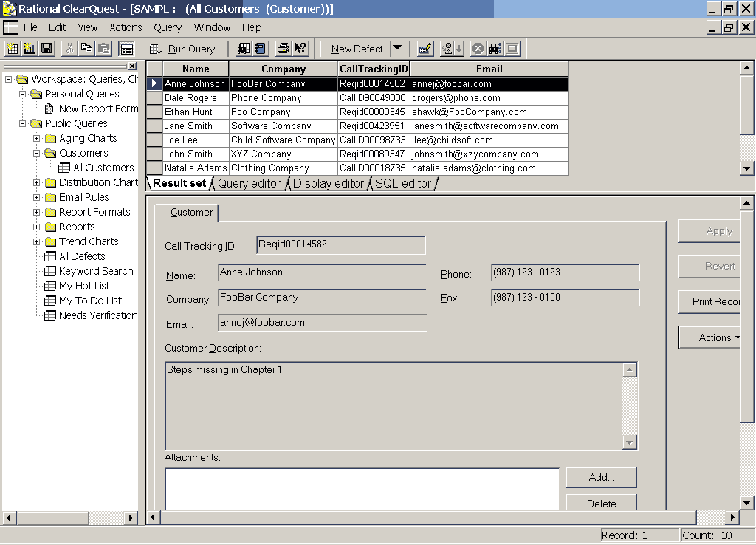Click the Email column header
The width and height of the screenshot is (756, 545).
(x=489, y=69)
